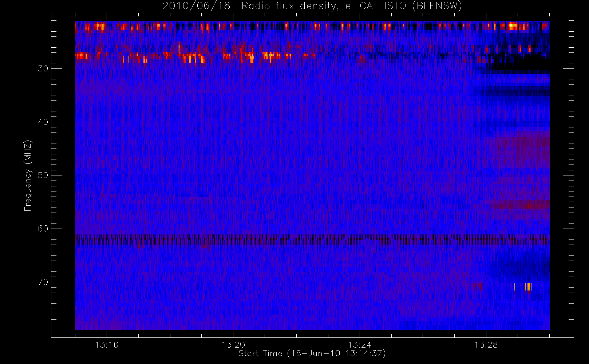Click the 40 frequency tick label
Screen dimensions: 589x364
(43, 122)
